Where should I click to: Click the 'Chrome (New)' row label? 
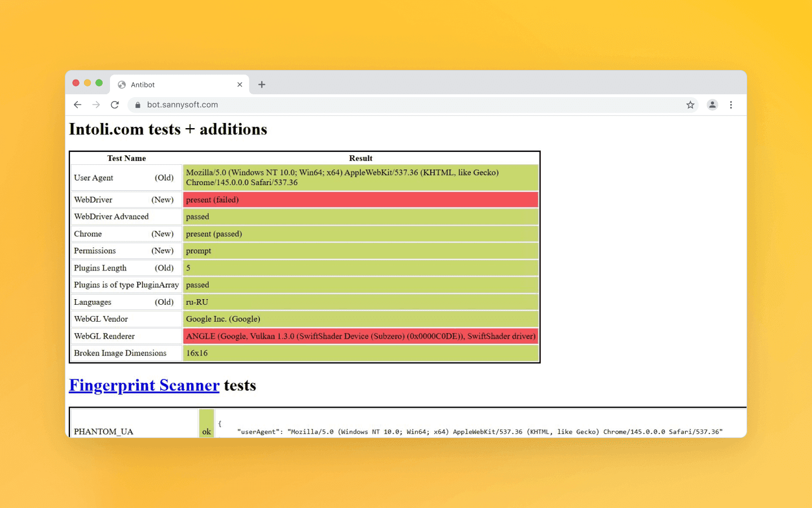[126, 234]
